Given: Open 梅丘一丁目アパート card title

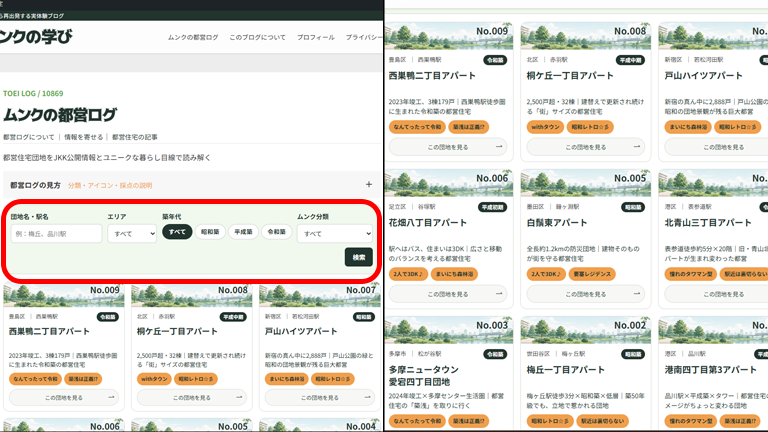Looking at the screenshot, I should point(566,370).
